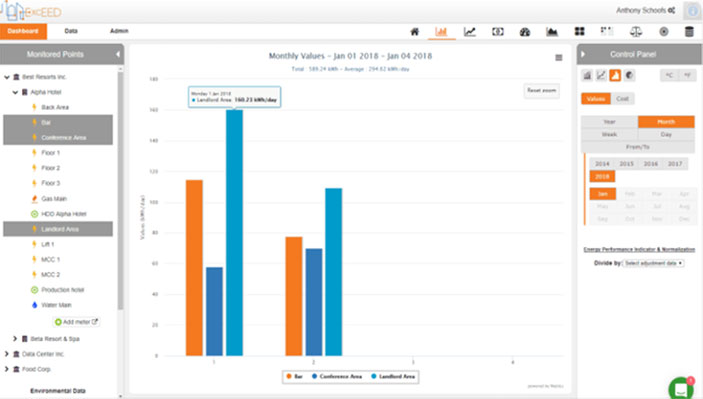
Task: Select line chart type in Control Panel
Action: (x=601, y=75)
